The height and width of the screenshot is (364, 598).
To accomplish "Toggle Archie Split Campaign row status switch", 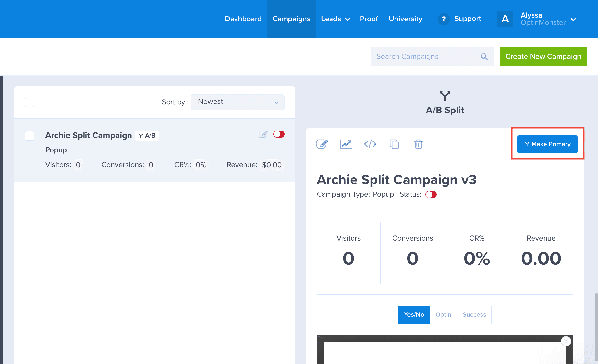I will click(x=279, y=134).
